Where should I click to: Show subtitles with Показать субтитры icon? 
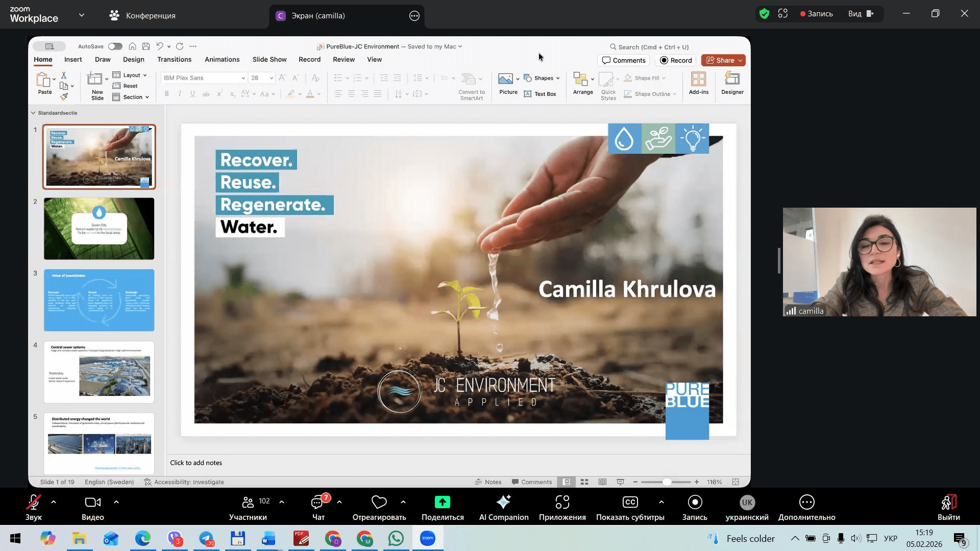tap(630, 503)
